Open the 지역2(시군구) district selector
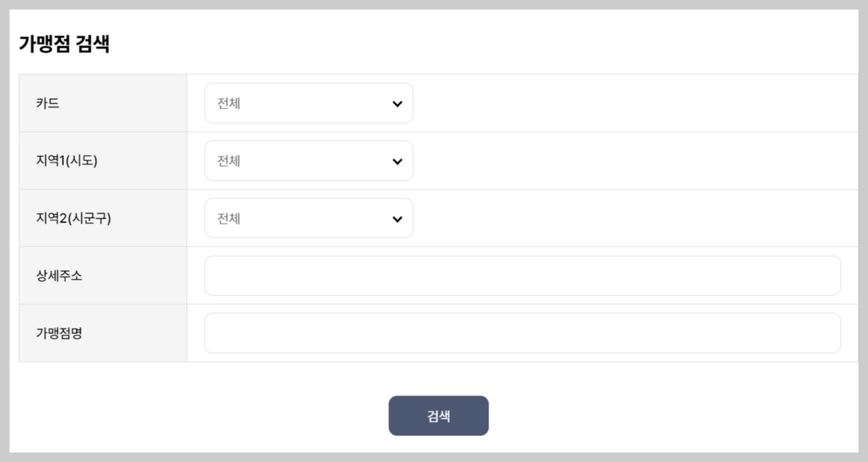This screenshot has height=462, width=868. click(x=309, y=218)
